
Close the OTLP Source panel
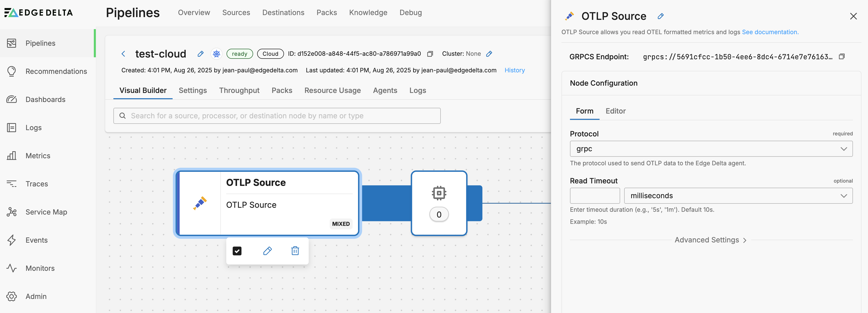(x=853, y=16)
